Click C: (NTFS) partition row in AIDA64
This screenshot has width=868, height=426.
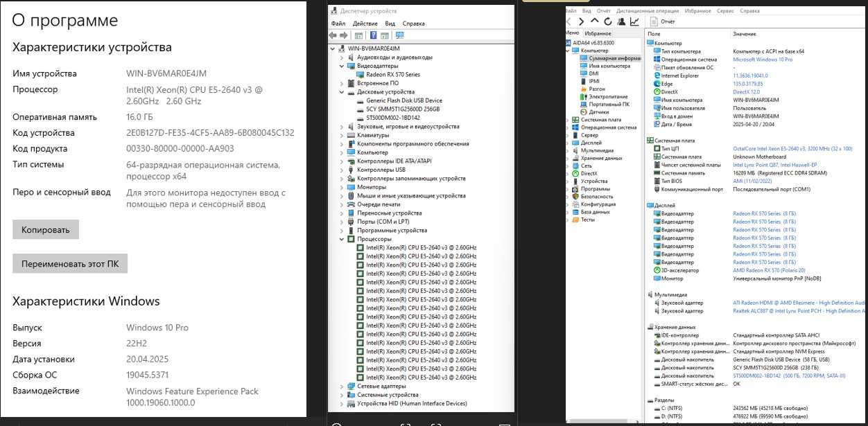(x=756, y=408)
